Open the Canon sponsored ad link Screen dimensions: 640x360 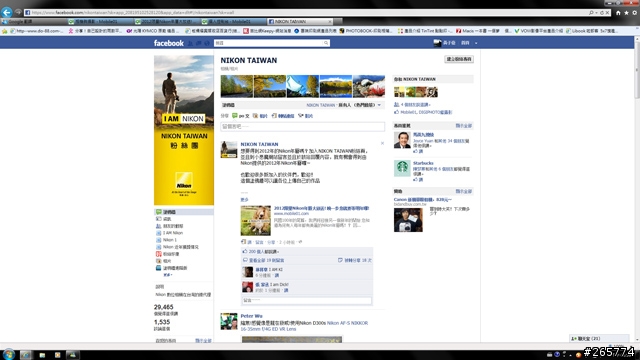(x=422, y=200)
